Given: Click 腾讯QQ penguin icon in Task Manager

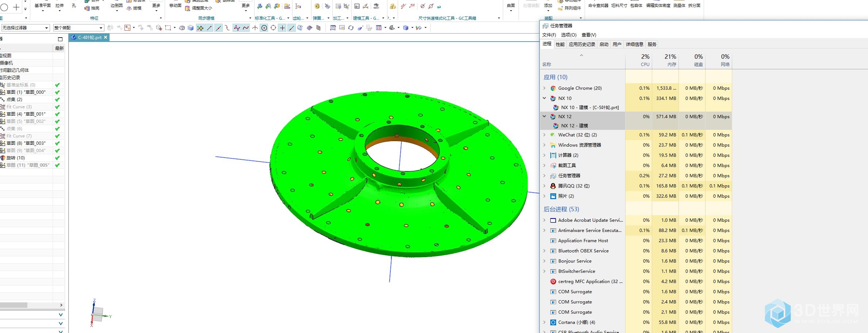Looking at the screenshot, I should pos(553,186).
